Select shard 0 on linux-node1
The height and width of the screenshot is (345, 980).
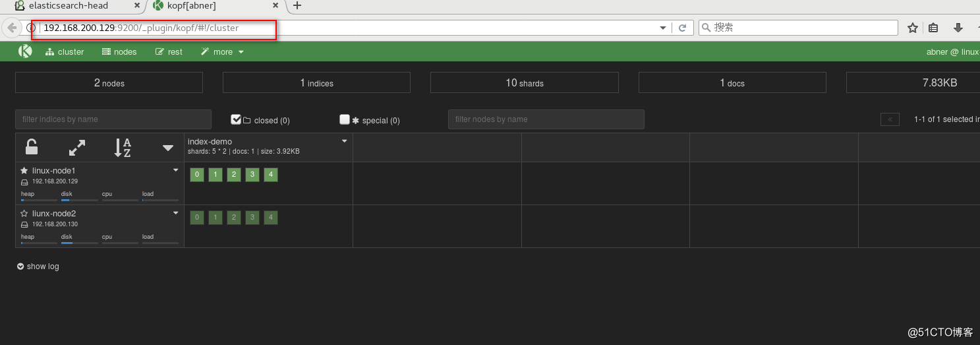tap(197, 175)
